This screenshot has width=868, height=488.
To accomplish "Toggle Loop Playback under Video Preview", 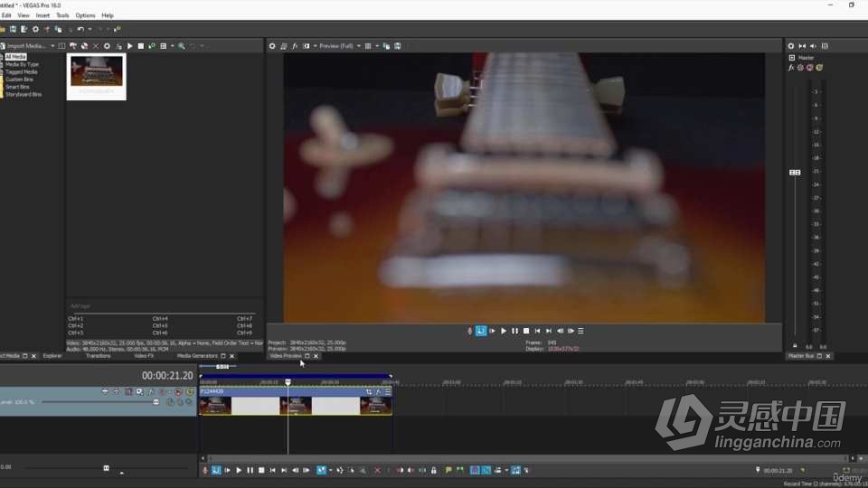I will [x=480, y=331].
